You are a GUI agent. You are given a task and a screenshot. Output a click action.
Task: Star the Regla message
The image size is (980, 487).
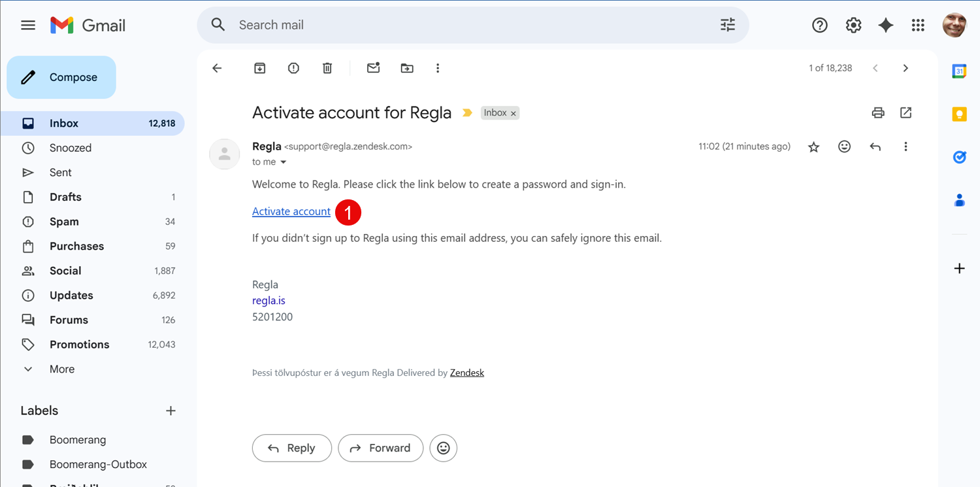point(813,147)
